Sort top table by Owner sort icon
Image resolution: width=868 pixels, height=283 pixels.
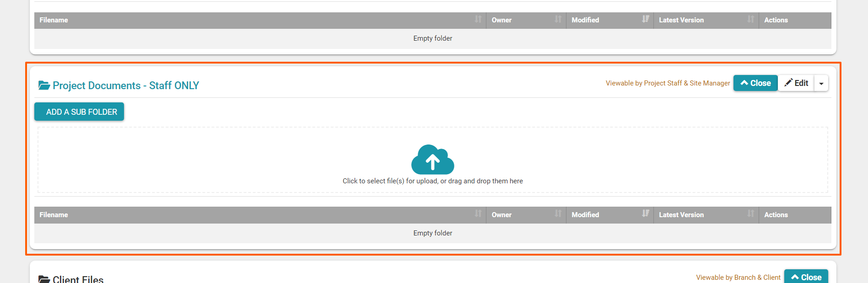click(x=558, y=19)
